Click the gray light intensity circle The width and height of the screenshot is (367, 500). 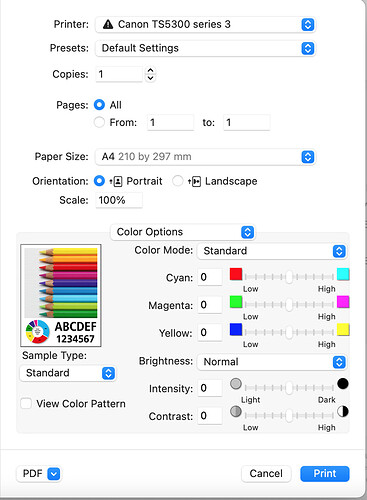point(236,384)
